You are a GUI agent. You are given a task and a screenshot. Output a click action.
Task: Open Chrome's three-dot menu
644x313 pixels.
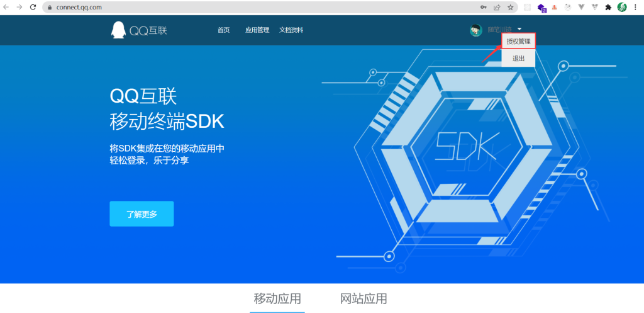(635, 7)
